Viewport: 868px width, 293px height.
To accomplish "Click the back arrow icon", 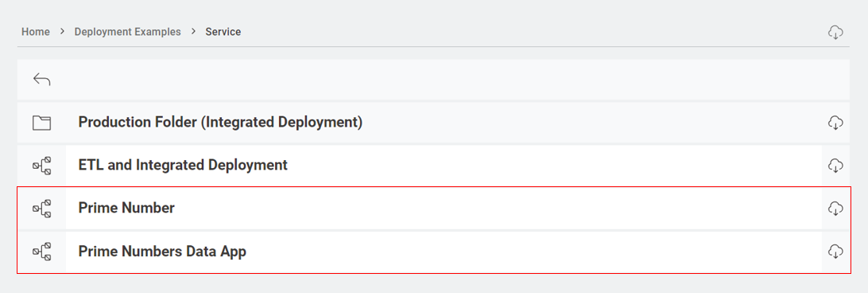I will [41, 80].
